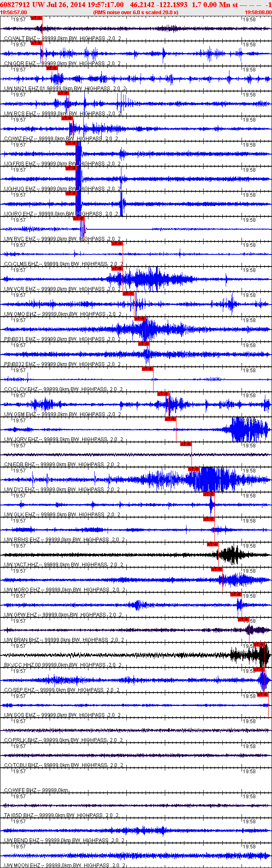Select the red pick flag on UW RCS trace
This screenshot has width=272, height=868.
click(63, 93)
